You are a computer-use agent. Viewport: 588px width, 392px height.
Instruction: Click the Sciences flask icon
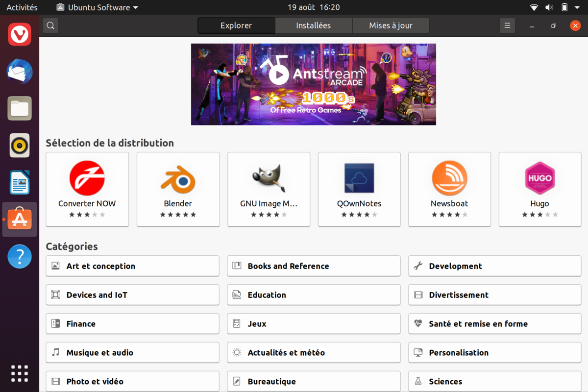(x=418, y=381)
